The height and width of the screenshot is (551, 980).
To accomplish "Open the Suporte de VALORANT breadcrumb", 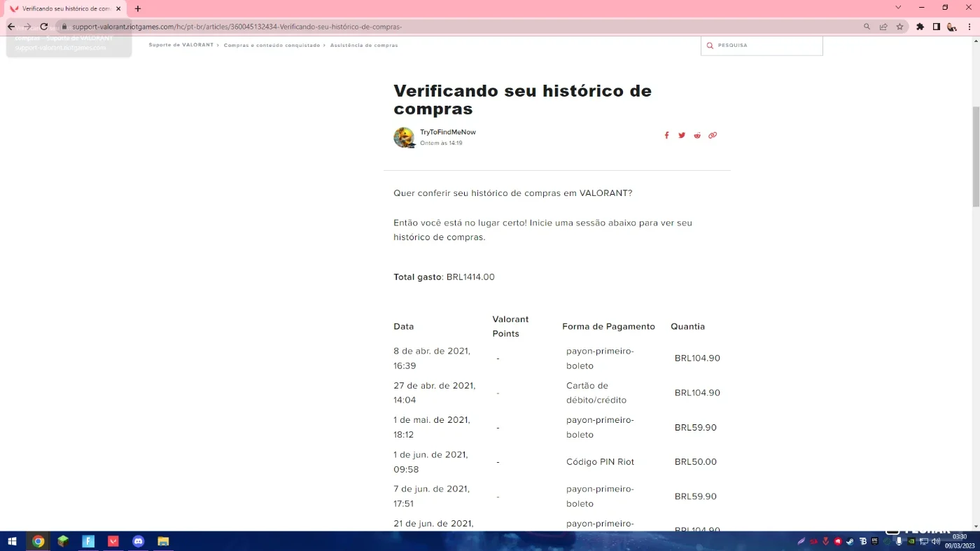I will (x=181, y=45).
